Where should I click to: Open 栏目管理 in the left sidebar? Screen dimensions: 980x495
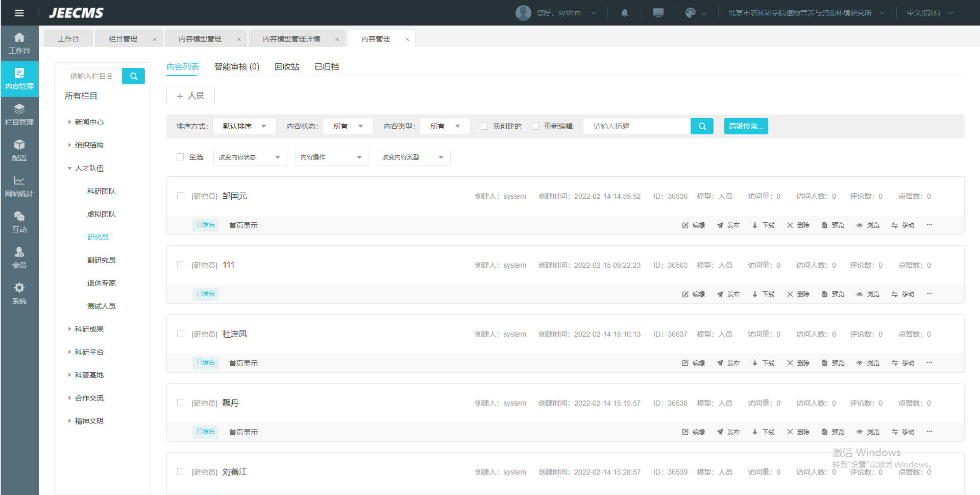point(19,115)
